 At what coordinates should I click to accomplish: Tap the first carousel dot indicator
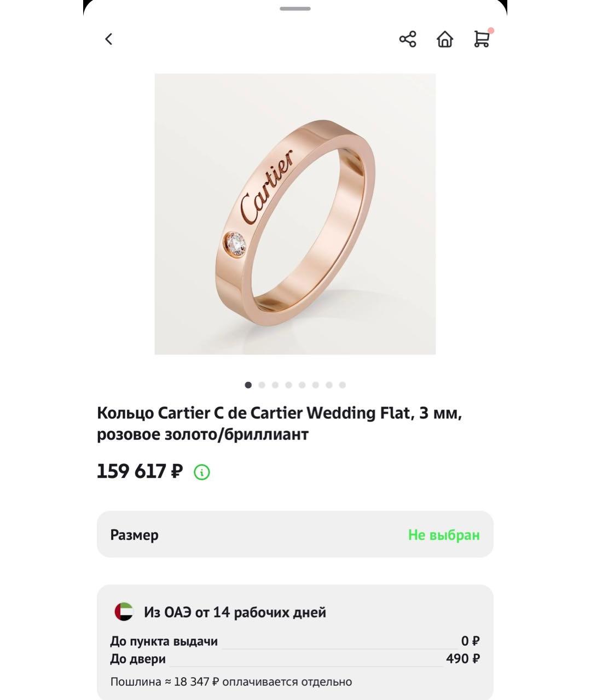248,385
